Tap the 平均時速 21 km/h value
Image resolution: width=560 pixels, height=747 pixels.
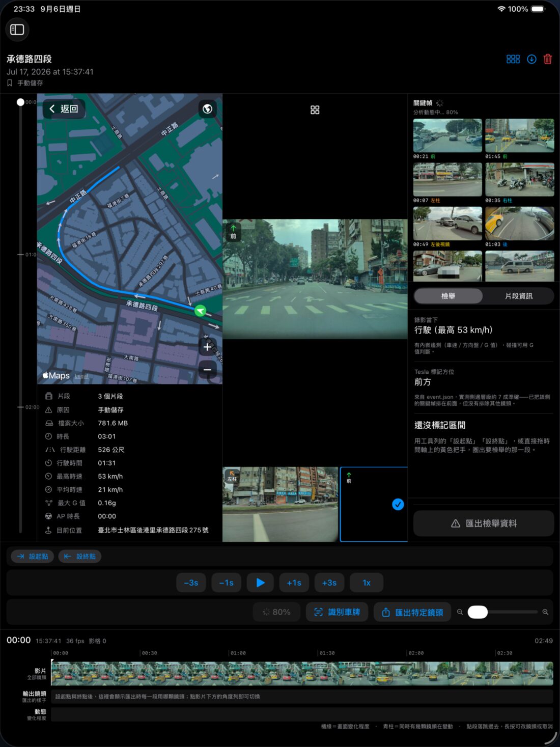[110, 489]
